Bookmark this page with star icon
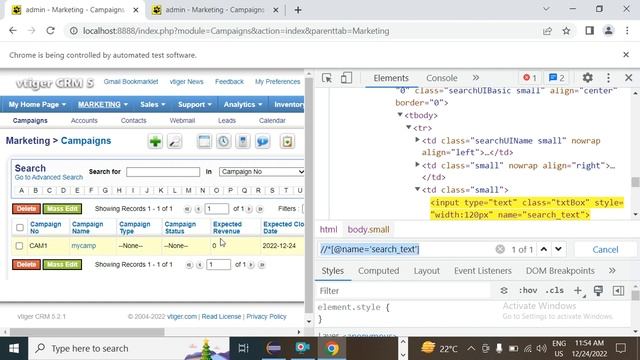640x360 pixels. [566, 31]
